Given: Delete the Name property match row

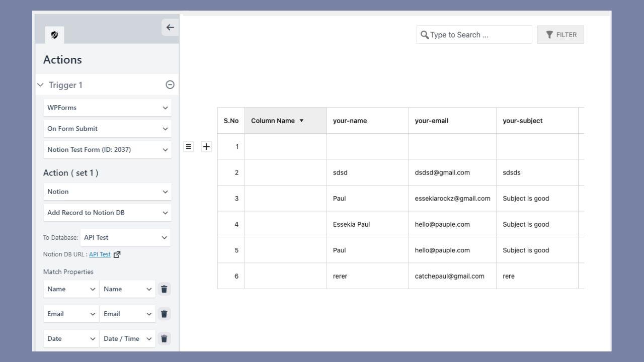Looking at the screenshot, I should point(164,289).
